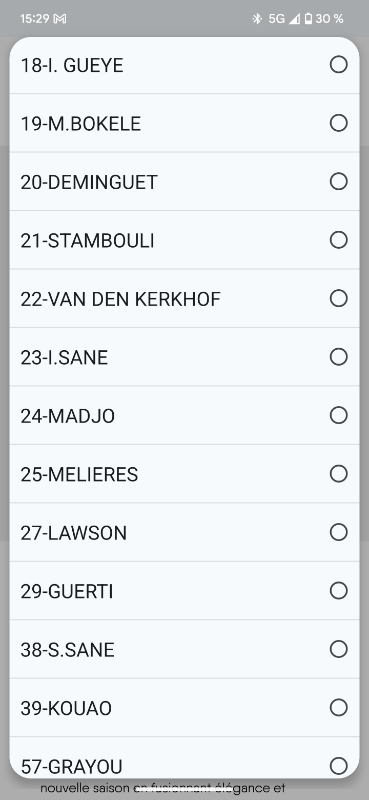The image size is (369, 800).
Task: Select 20-DEMINGUET radio button
Action: [338, 181]
